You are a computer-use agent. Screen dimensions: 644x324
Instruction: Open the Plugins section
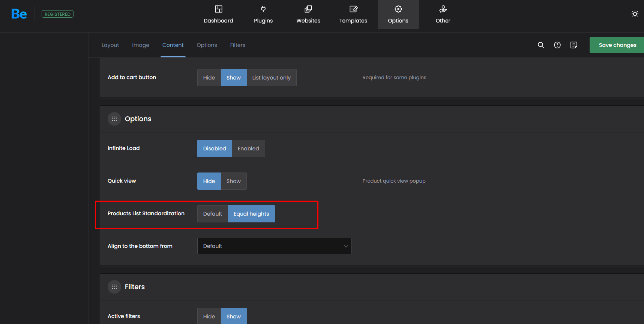[263, 15]
